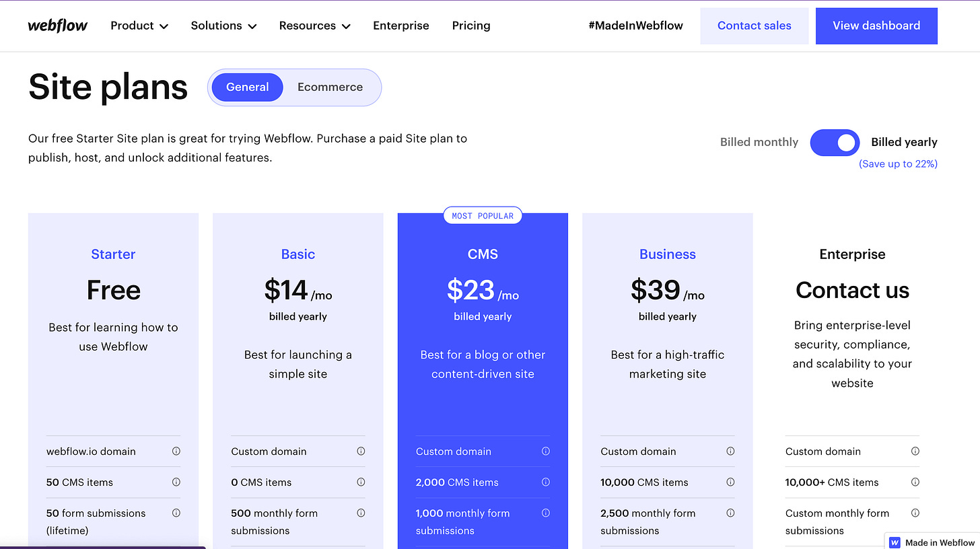
Task: Click info icon beside Enterprise's Custom domain
Action: pyautogui.click(x=915, y=451)
